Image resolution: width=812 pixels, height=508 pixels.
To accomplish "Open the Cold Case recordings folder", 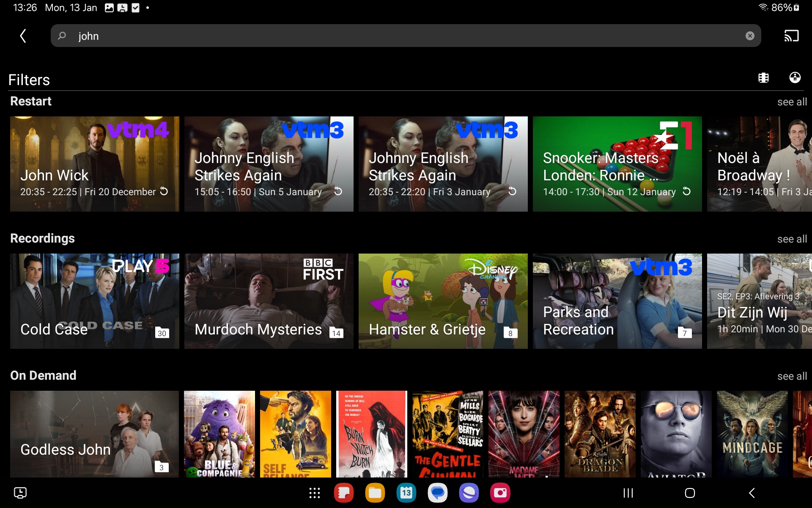I will 95,301.
